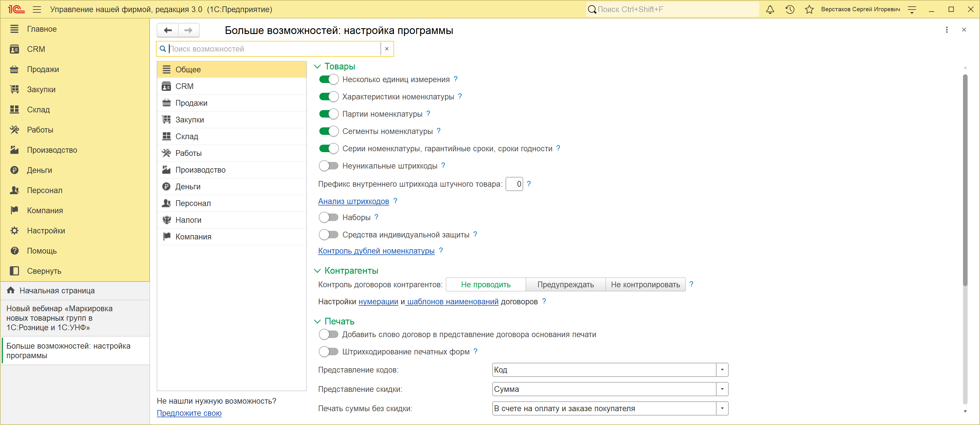Click help for Серии номенклатуры
The height and width of the screenshot is (425, 980).
(558, 148)
